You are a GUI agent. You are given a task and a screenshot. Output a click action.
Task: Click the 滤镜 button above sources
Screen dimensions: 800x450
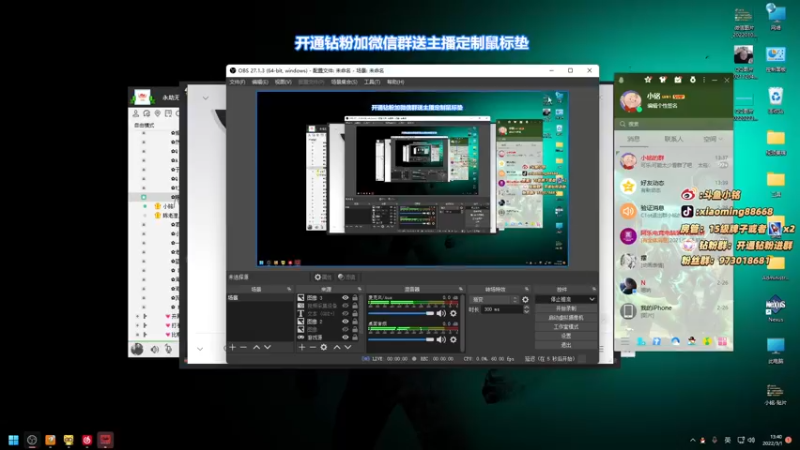[x=347, y=277]
